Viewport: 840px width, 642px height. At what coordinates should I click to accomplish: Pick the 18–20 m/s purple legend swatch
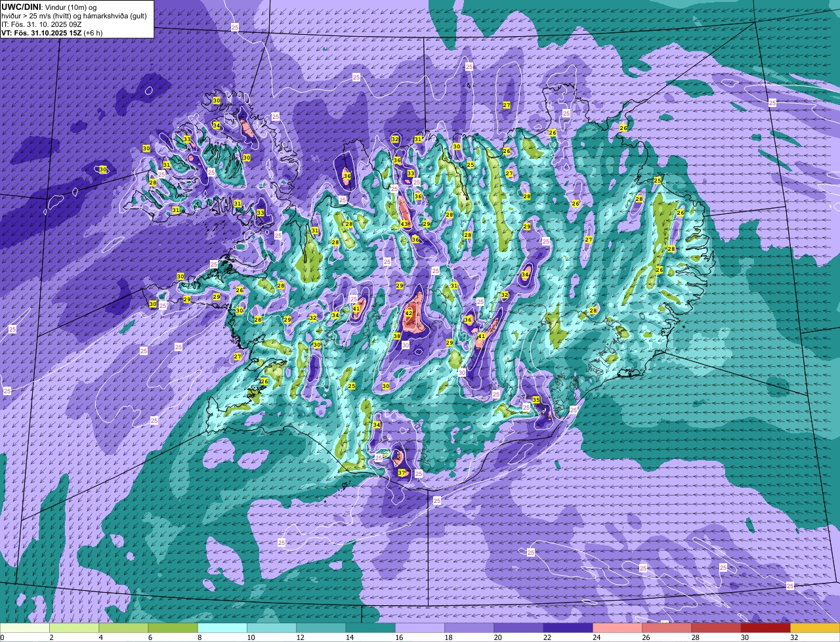[x=469, y=628]
